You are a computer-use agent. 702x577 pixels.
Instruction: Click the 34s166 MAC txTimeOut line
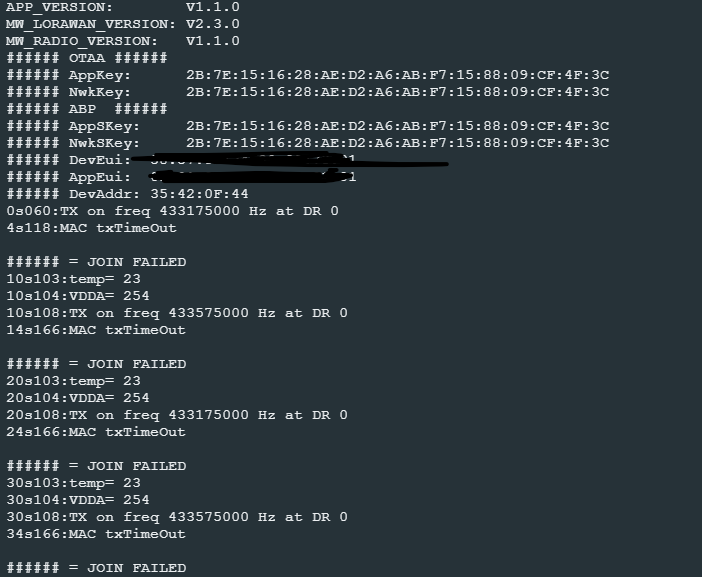point(95,534)
